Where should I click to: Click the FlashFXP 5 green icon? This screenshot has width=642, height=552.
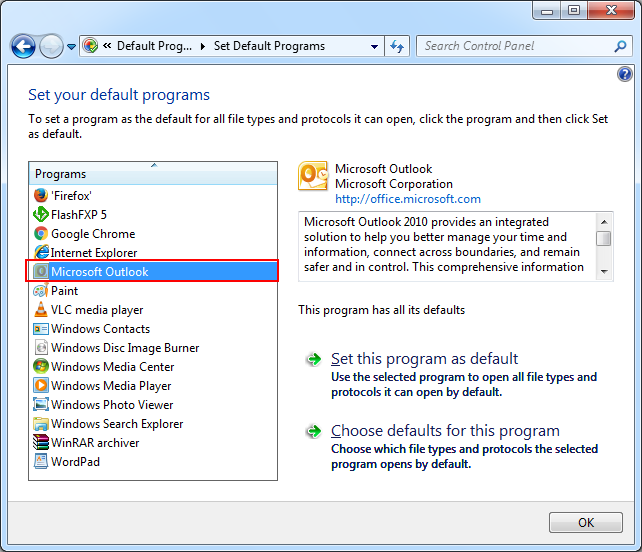[41, 214]
